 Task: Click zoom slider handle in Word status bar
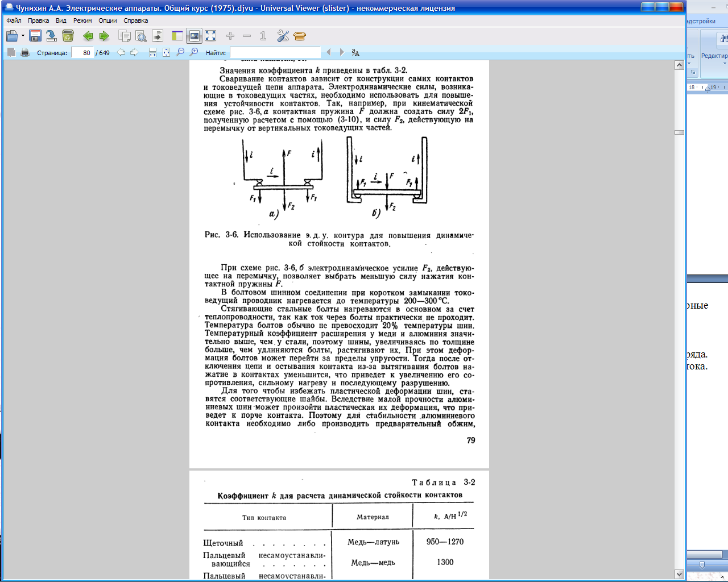pyautogui.click(x=702, y=565)
